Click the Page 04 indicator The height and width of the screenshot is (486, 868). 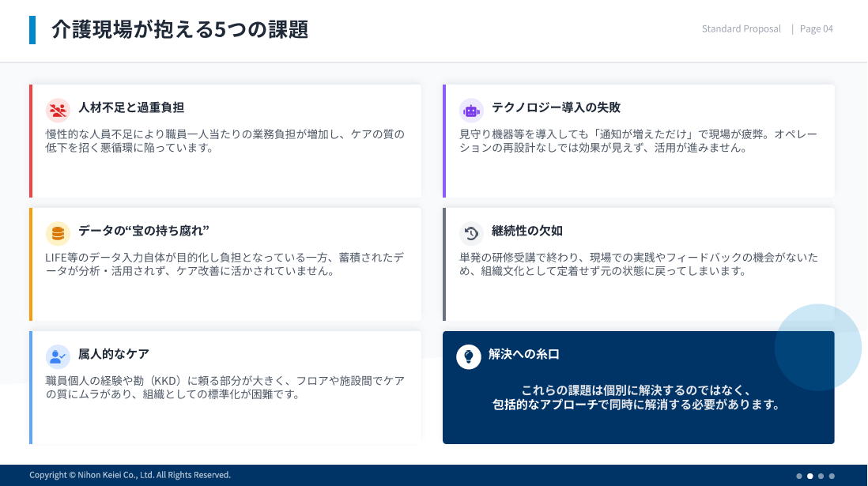[816, 29]
